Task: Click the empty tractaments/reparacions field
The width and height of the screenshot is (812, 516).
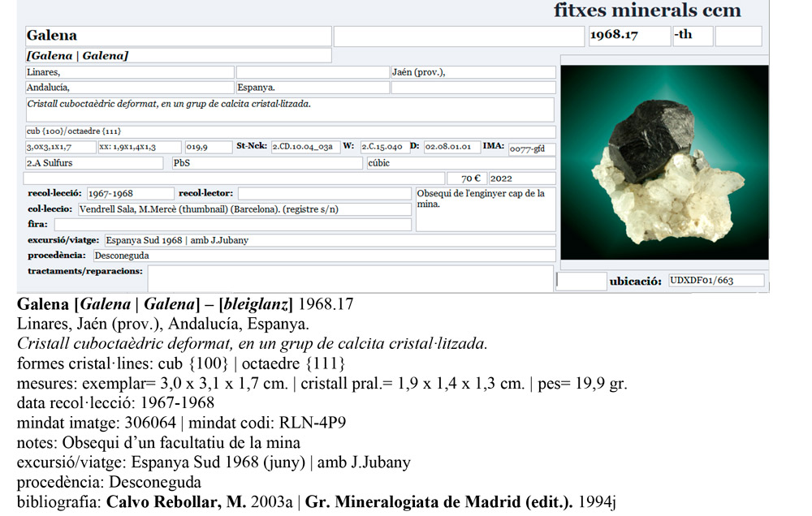Action: (x=351, y=278)
